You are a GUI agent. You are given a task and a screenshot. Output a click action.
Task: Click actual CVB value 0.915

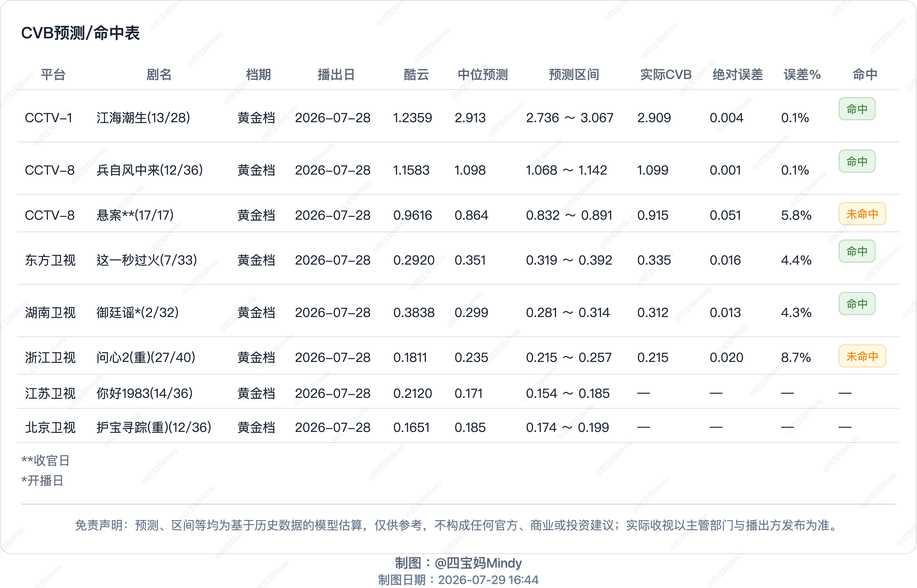pos(653,215)
